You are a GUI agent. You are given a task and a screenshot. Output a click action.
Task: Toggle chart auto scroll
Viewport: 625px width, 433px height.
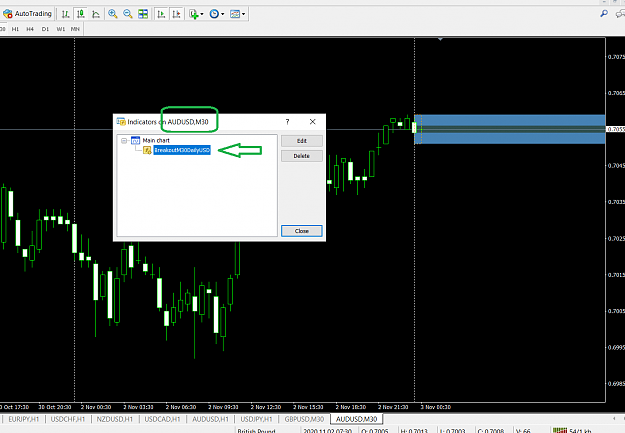(x=161, y=14)
